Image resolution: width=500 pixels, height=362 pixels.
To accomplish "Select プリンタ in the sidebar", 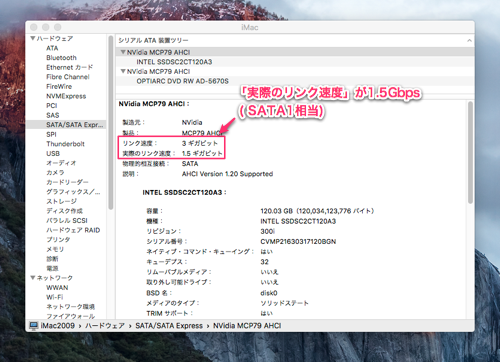I will click(58, 240).
